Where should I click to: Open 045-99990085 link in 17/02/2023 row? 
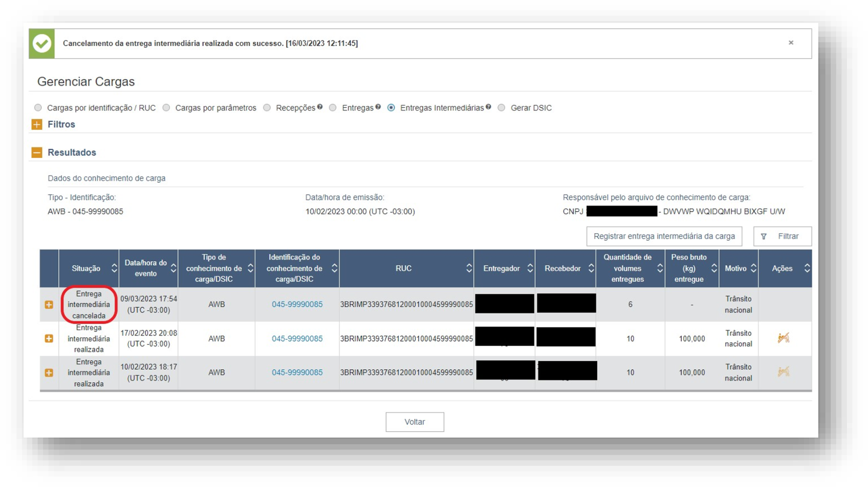[297, 339]
